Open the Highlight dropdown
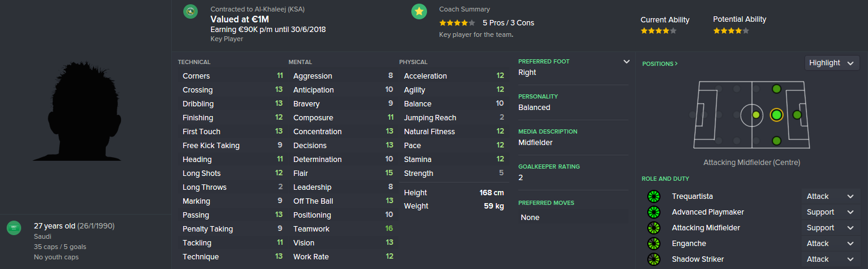The width and height of the screenshot is (868, 269). [832, 63]
